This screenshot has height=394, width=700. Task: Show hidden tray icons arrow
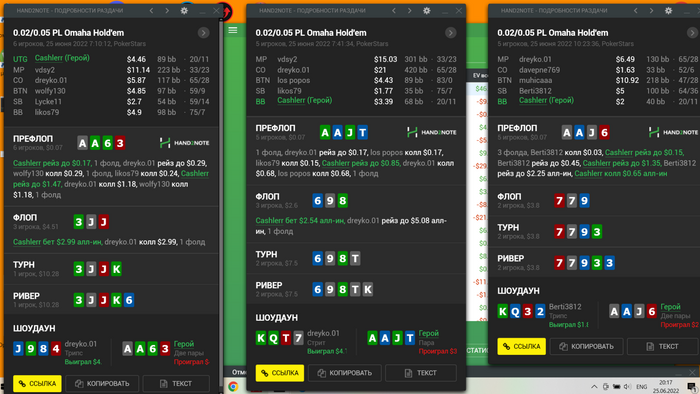tap(594, 387)
